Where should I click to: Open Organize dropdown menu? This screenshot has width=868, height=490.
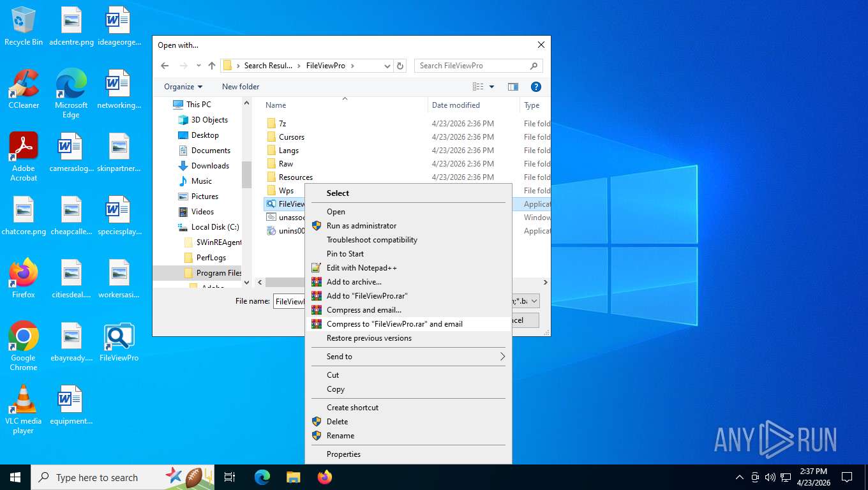tap(183, 87)
